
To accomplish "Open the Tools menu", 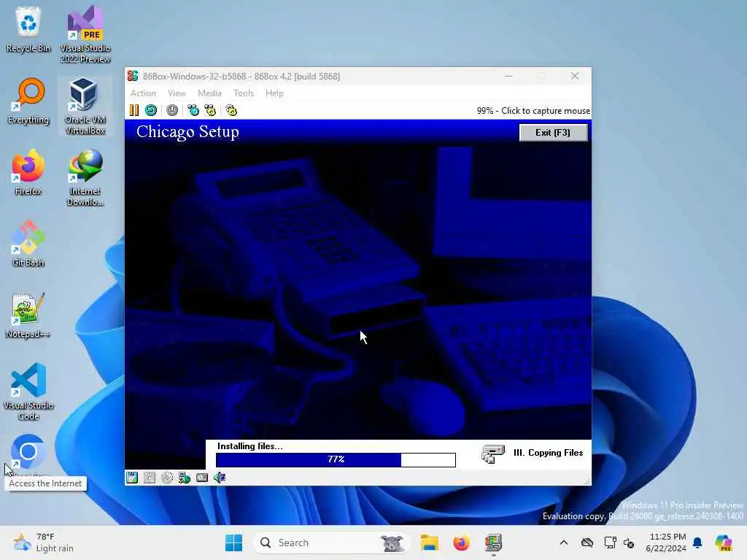I will 244,93.
